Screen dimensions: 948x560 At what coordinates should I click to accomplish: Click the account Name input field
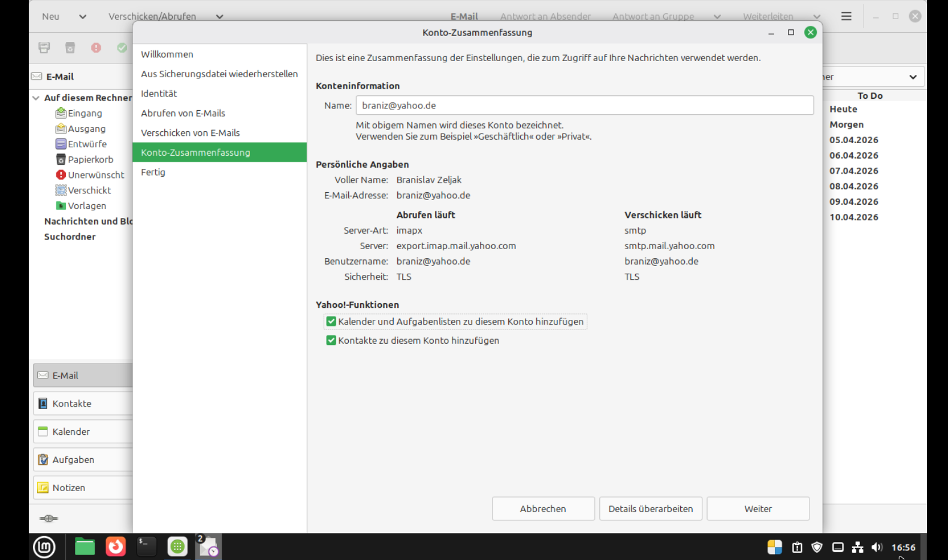click(584, 105)
